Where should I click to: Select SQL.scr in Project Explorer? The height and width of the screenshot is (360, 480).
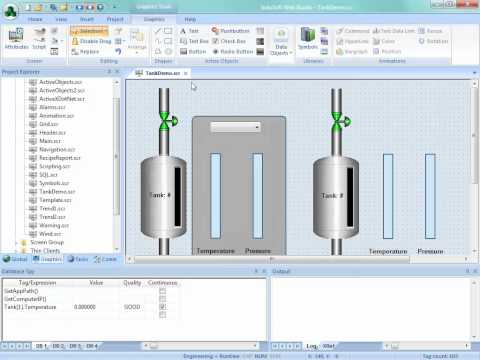click(x=48, y=175)
